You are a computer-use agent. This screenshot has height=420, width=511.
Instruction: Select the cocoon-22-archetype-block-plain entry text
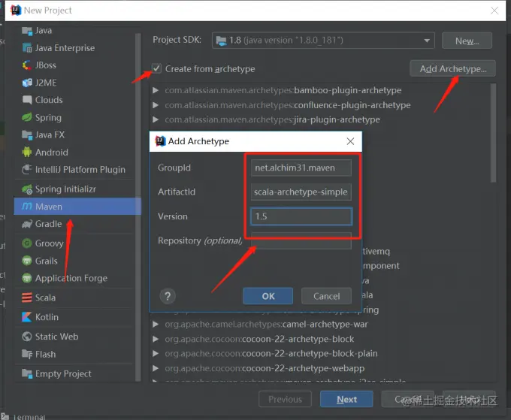click(271, 354)
